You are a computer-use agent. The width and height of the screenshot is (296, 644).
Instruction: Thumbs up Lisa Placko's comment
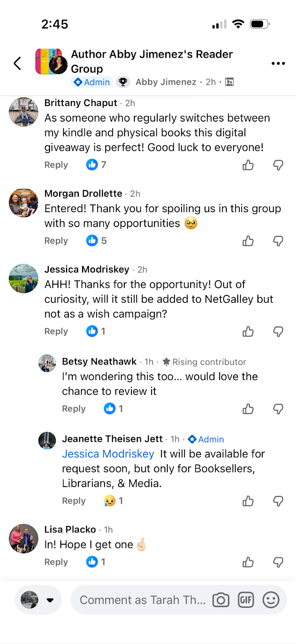click(x=248, y=562)
